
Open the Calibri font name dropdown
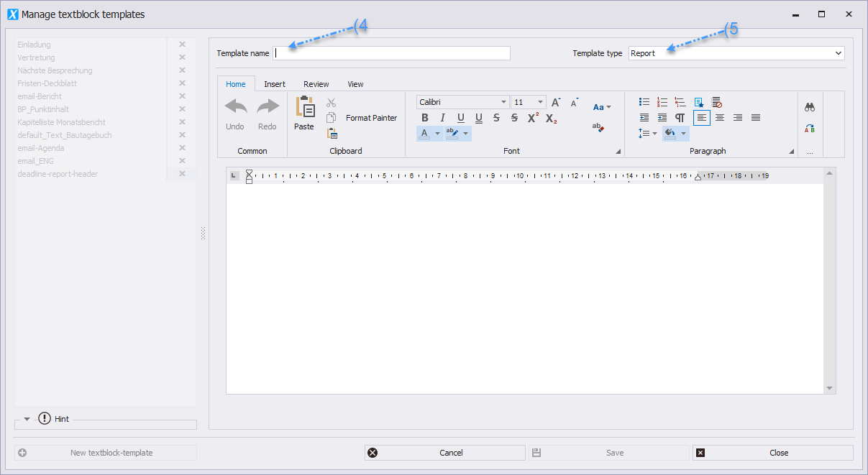pos(504,103)
